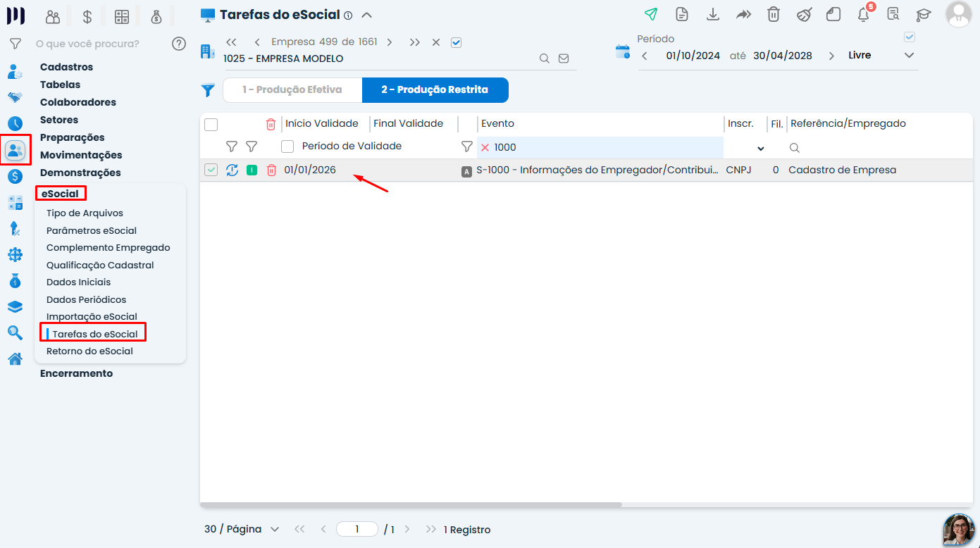This screenshot has width=980, height=548.
Task: Expand the Livre period dropdown
Action: (909, 55)
